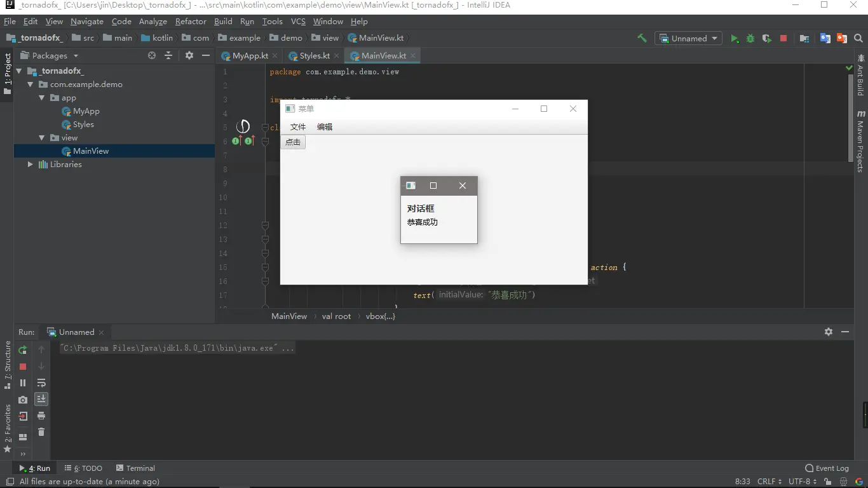Open Project panel settings gear
Image resolution: width=868 pixels, height=488 pixels.
[189, 55]
